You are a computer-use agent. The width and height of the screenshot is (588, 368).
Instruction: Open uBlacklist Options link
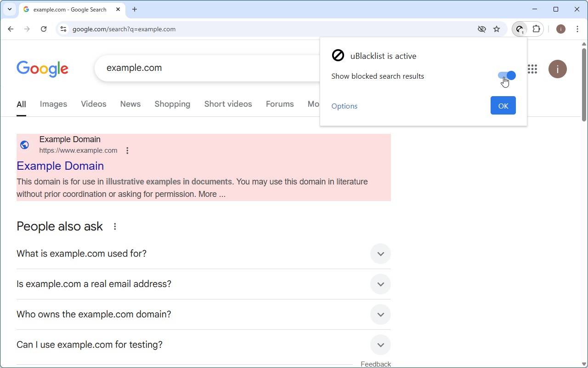click(x=344, y=106)
